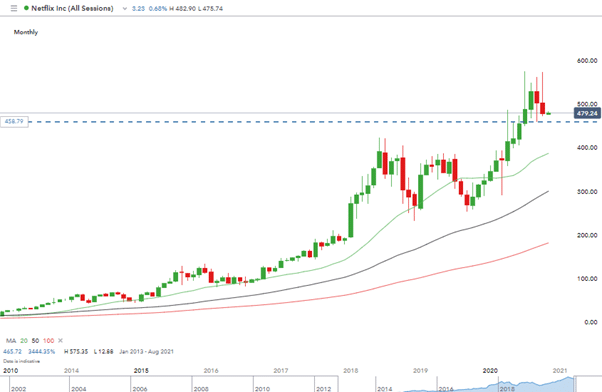The width and height of the screenshot is (602, 392).
Task: Click the Data is indicative note
Action: click(22, 361)
